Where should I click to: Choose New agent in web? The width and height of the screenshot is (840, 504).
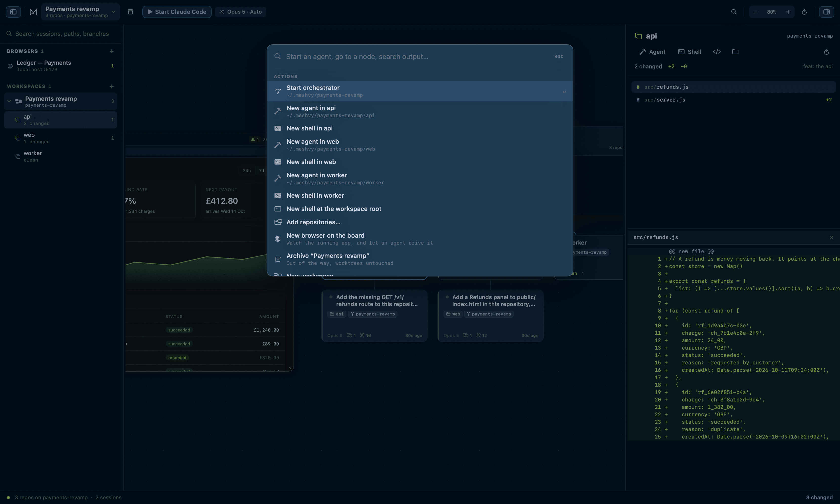[x=420, y=145]
